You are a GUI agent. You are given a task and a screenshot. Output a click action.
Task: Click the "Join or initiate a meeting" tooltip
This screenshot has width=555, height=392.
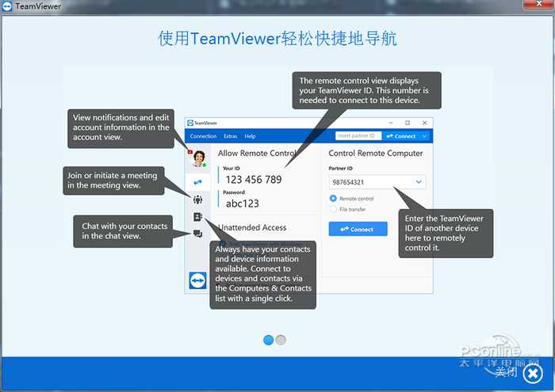coord(113,181)
